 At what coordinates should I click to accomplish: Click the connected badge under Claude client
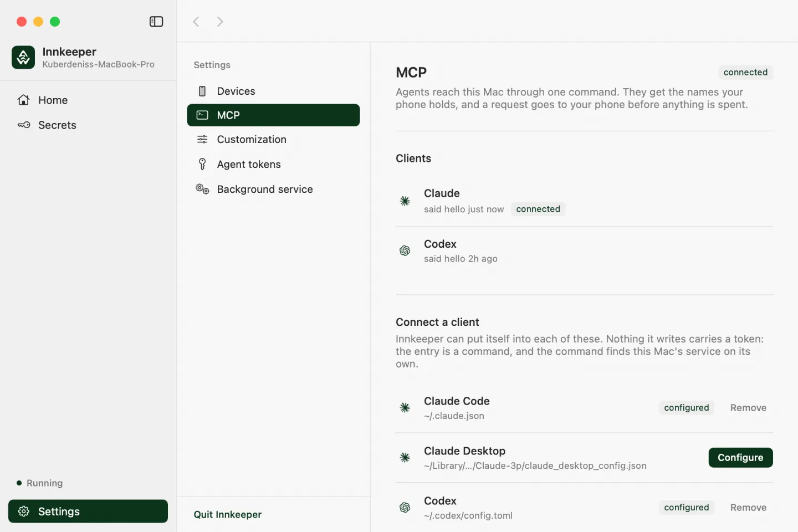point(538,209)
